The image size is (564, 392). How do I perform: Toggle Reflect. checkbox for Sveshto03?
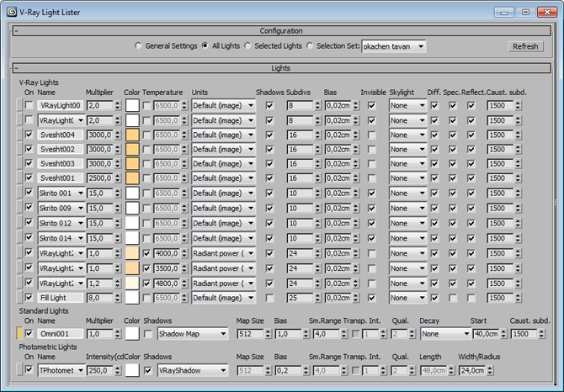point(471,164)
